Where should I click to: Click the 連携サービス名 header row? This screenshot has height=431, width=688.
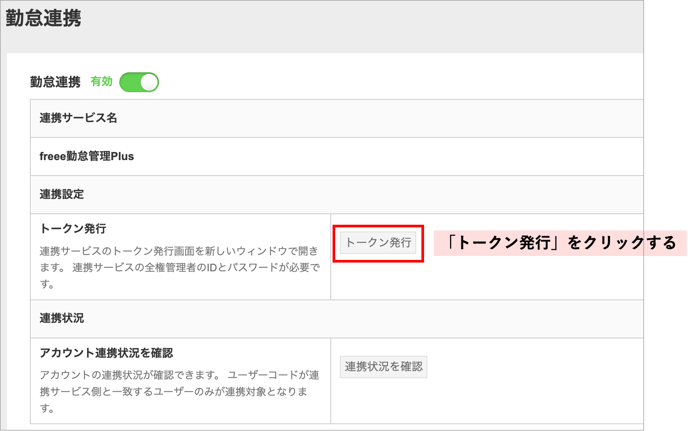[337, 118]
